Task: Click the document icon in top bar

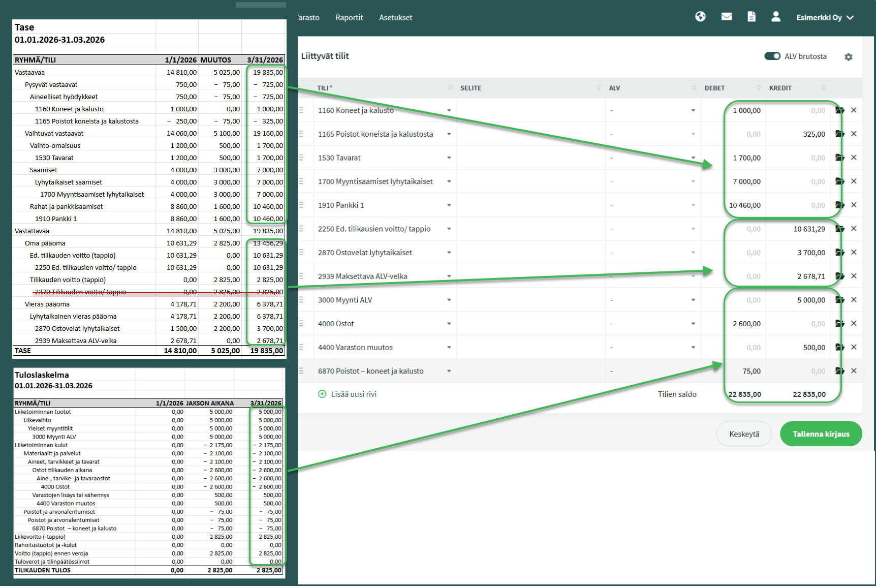Action: 752,17
